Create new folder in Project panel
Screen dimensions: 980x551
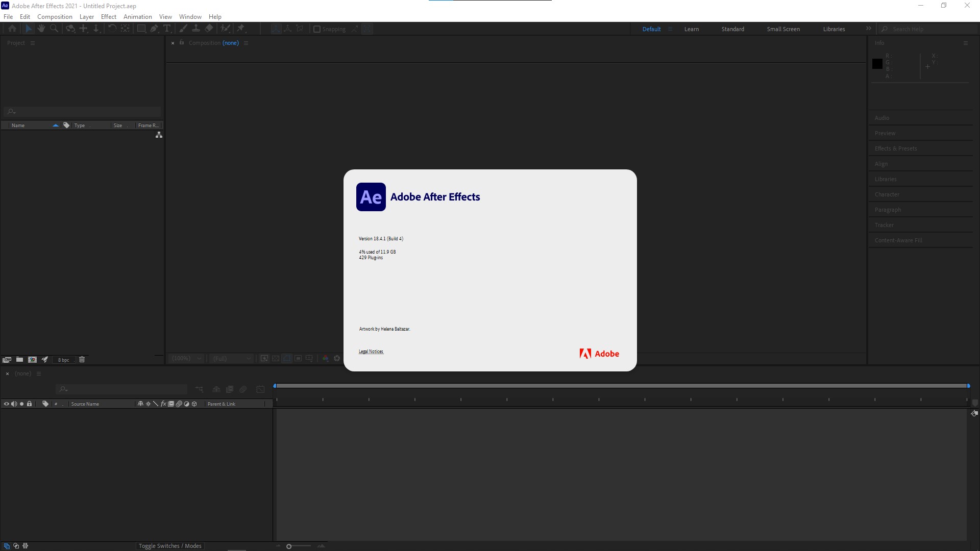pos(19,360)
